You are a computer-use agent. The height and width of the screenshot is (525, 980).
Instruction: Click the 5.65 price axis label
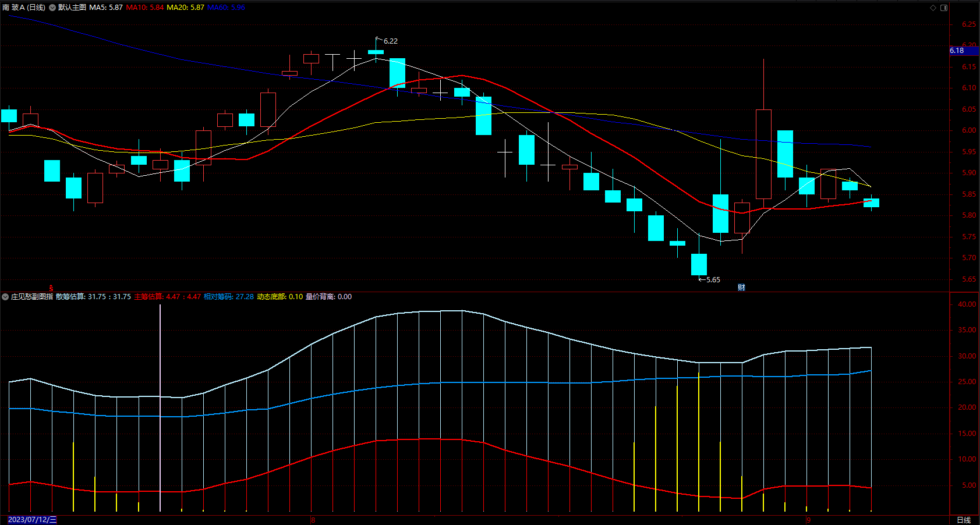click(969, 279)
